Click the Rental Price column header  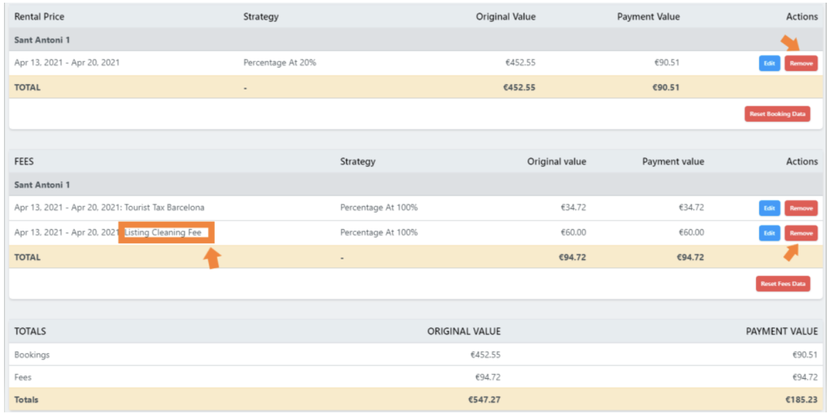click(x=39, y=17)
